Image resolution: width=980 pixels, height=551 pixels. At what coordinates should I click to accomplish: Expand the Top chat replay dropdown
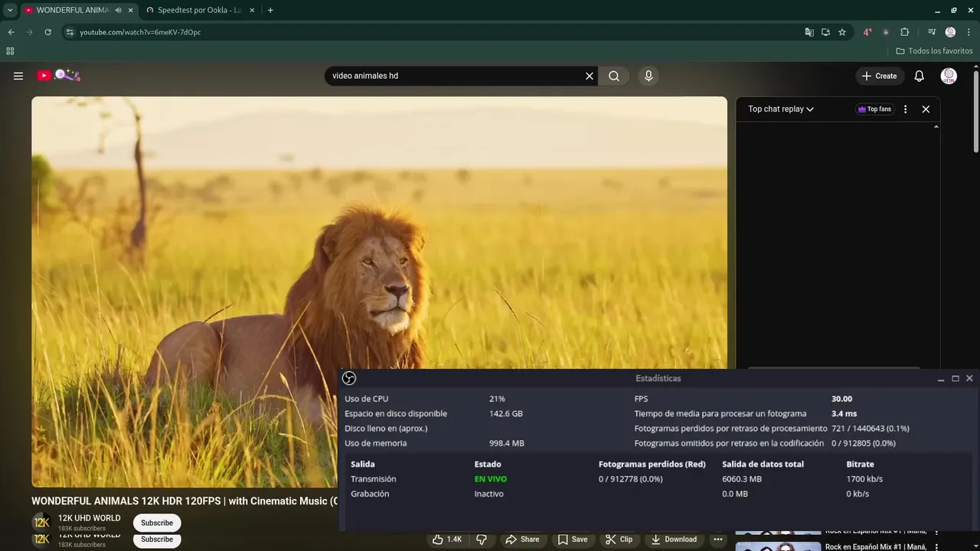[781, 109]
